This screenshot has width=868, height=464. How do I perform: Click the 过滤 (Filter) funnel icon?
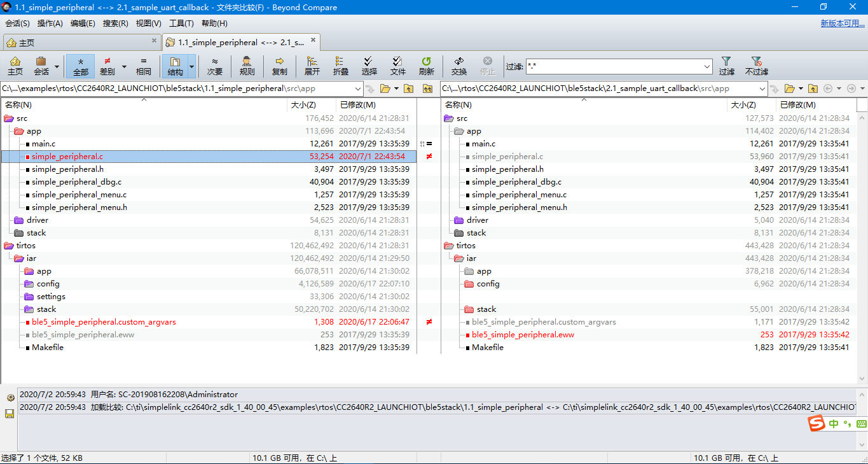(727, 66)
